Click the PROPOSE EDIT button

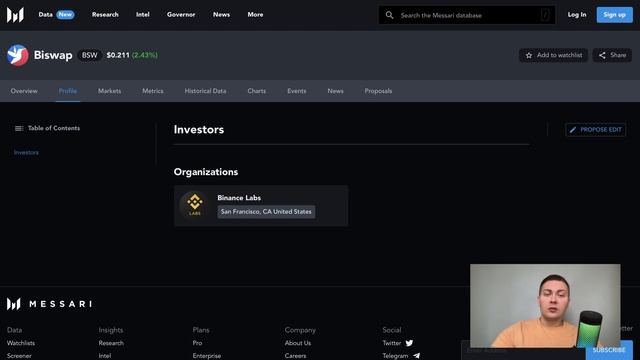coord(596,130)
